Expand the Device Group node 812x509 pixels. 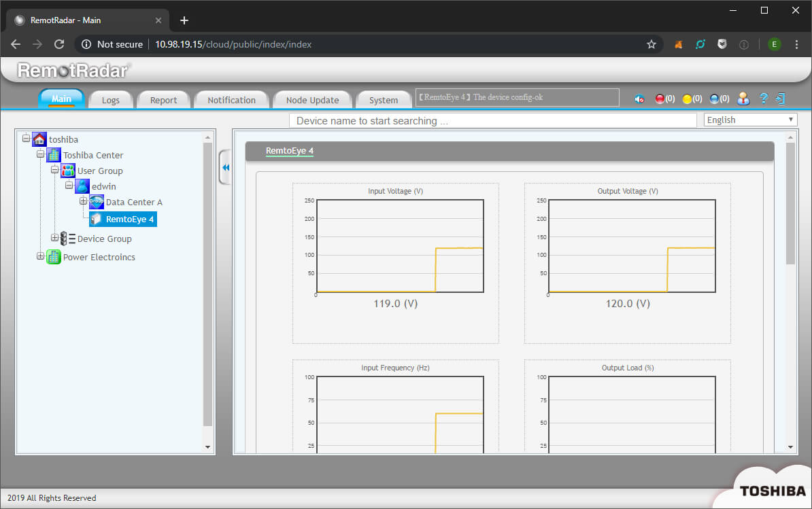[x=55, y=238]
